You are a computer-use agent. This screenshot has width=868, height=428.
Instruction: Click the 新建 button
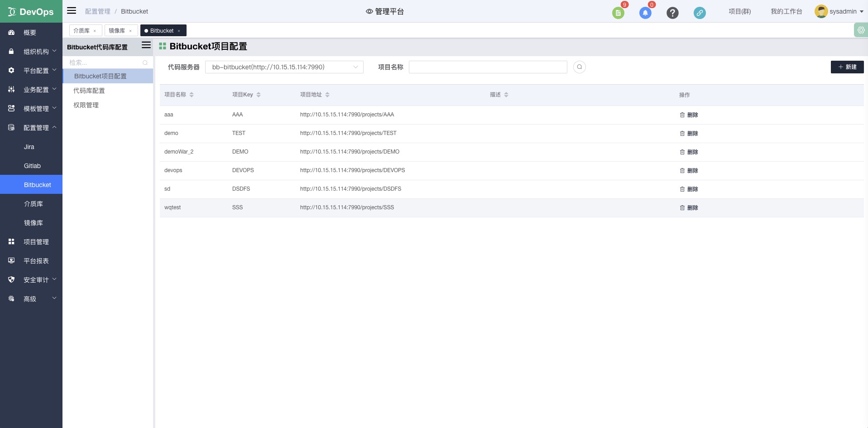click(x=847, y=67)
